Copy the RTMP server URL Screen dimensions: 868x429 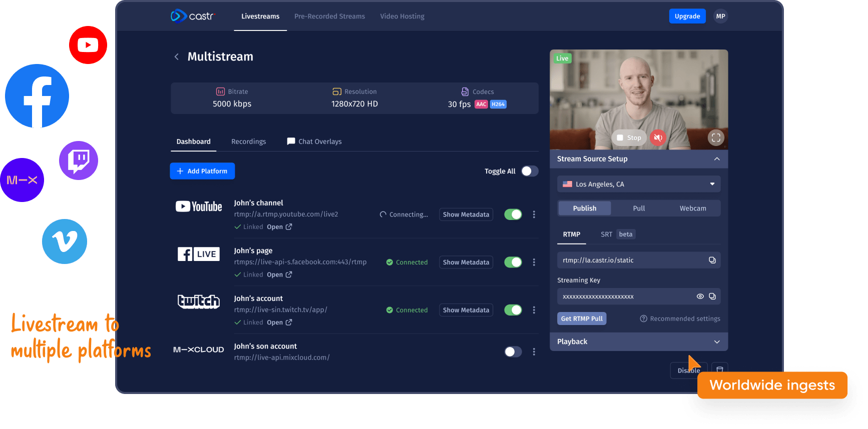tap(712, 260)
